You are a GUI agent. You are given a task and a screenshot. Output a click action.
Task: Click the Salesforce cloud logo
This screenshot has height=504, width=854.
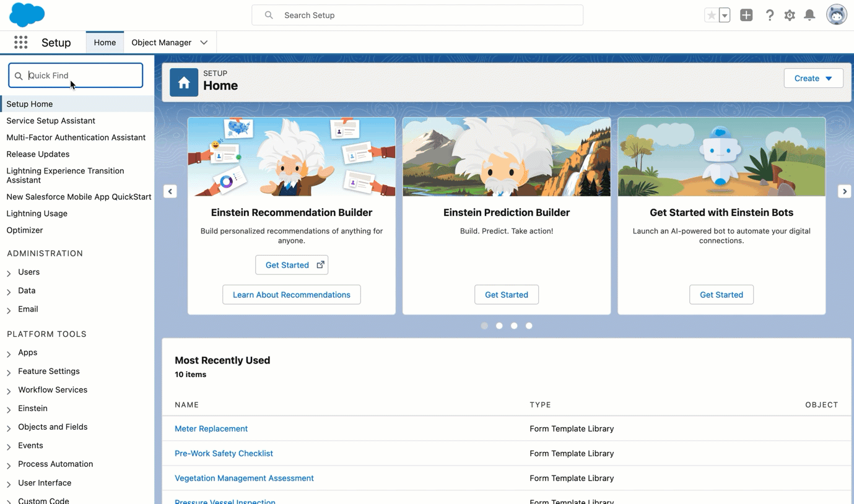27,14
